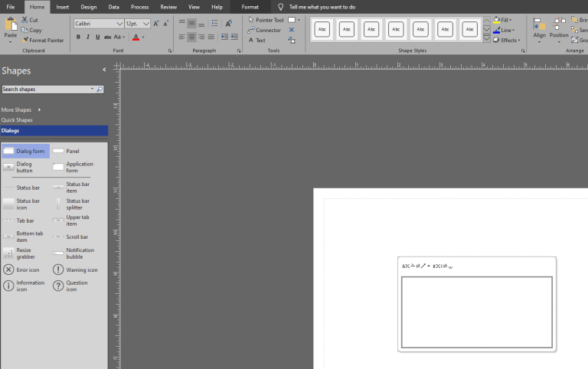Select the Text tool
Screen dimensions: 588x369
(257, 40)
